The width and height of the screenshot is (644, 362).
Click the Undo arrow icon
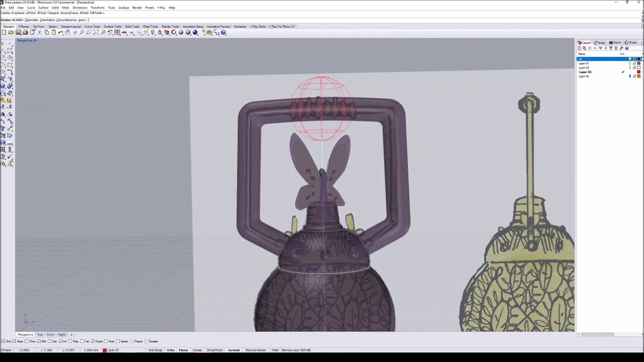point(61,32)
